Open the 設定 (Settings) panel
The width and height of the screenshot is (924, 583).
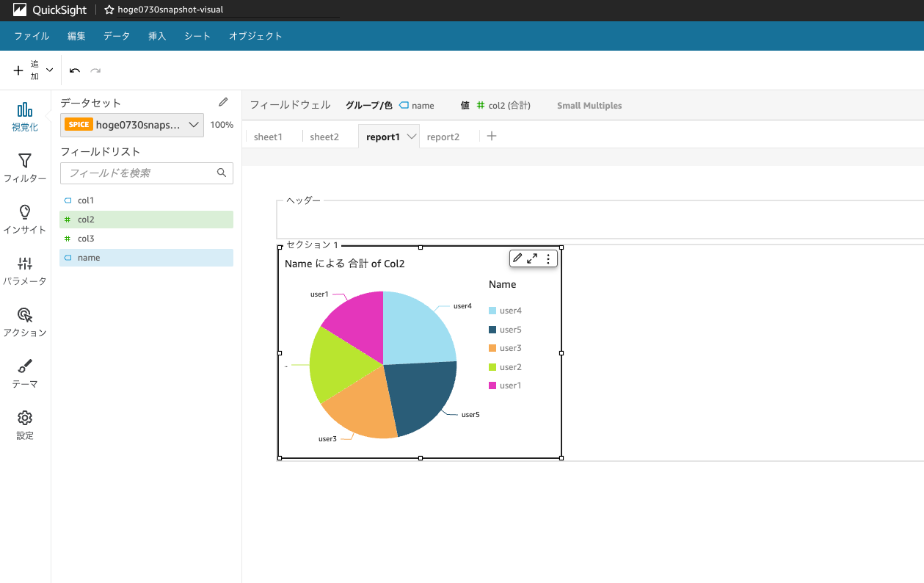(x=25, y=423)
